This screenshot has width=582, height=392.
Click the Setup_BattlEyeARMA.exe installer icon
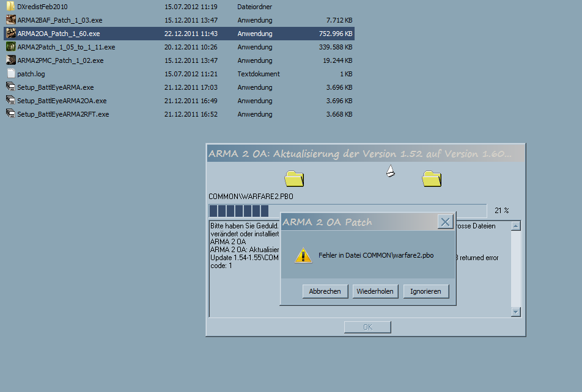tap(11, 87)
